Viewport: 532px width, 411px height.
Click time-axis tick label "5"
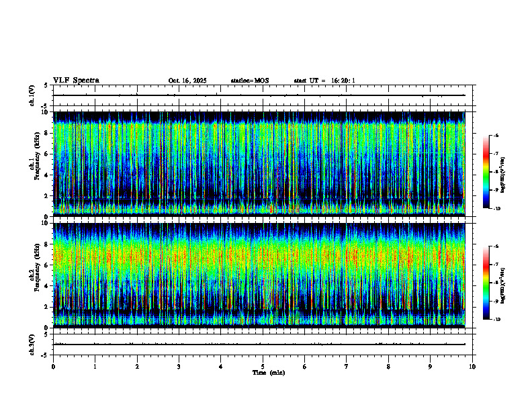click(263, 367)
